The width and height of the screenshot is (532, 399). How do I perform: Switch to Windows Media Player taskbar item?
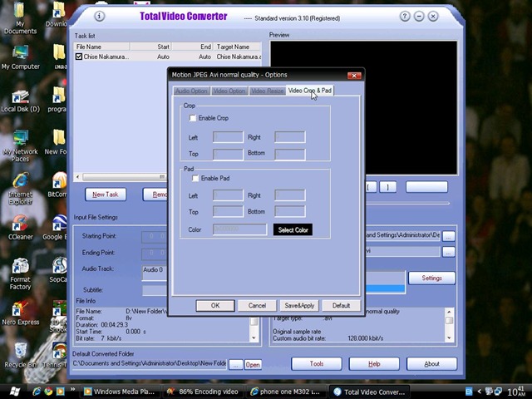(120, 392)
